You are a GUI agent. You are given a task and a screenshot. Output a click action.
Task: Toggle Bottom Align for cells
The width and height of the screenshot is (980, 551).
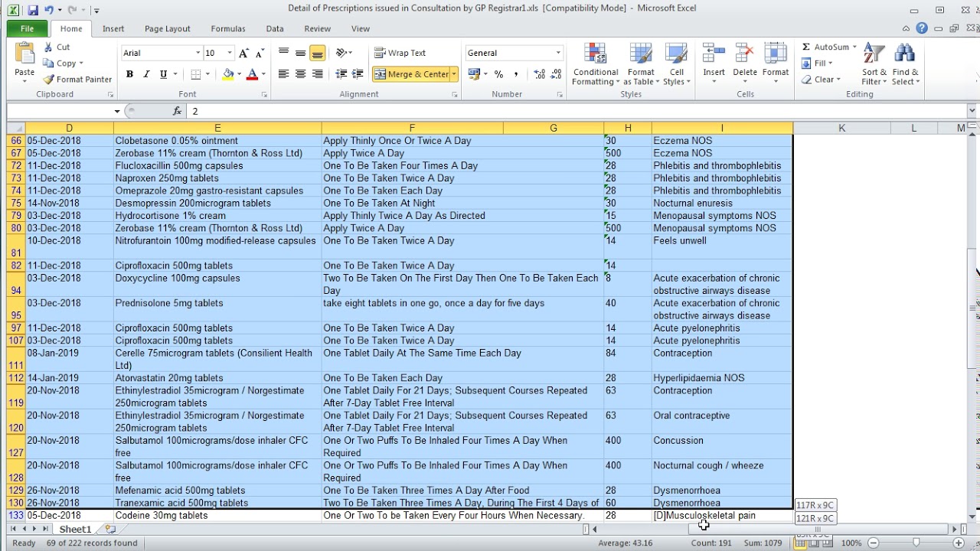click(x=317, y=53)
